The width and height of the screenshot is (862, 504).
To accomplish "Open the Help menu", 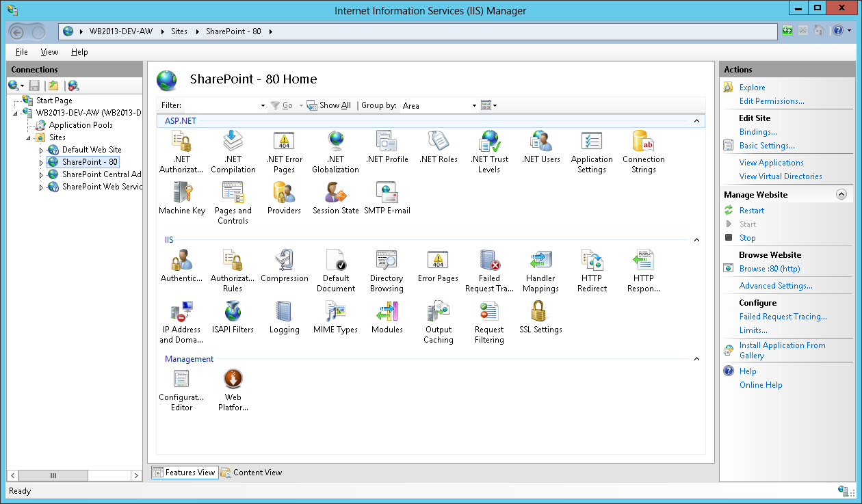I will tap(79, 52).
